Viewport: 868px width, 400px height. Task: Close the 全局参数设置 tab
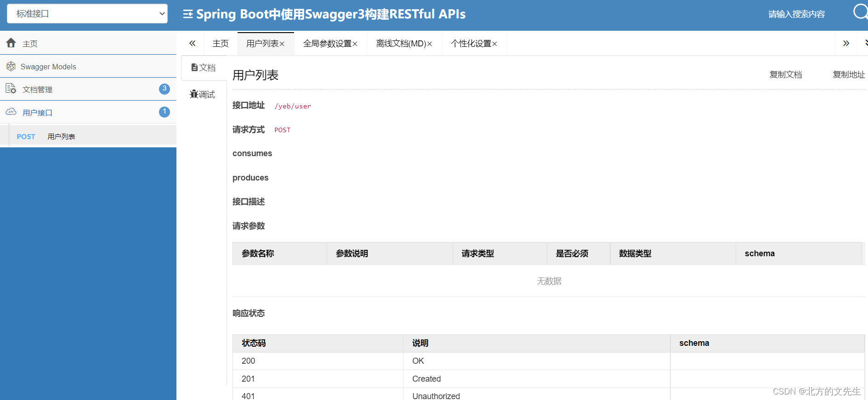355,44
